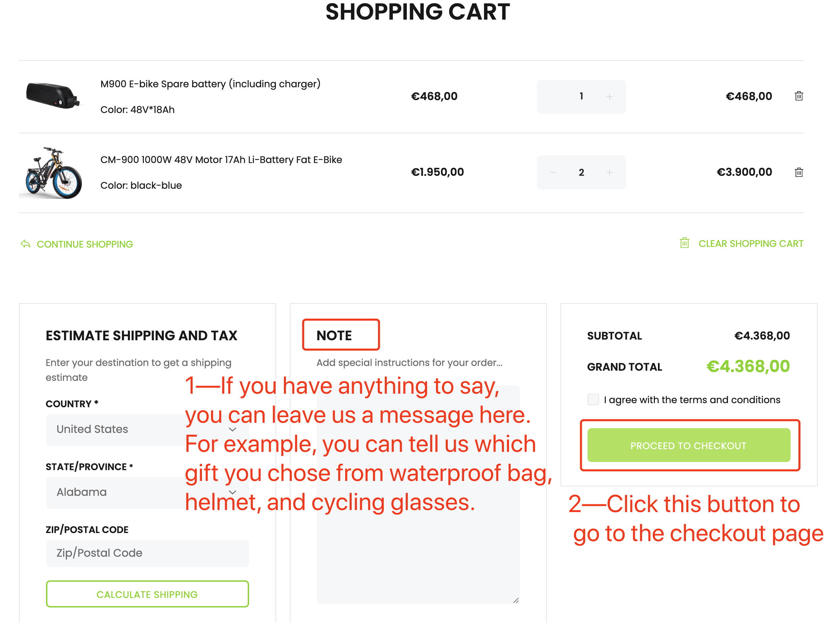Click into the order note text area
The width and height of the screenshot is (840, 623).
pyautogui.click(x=418, y=494)
